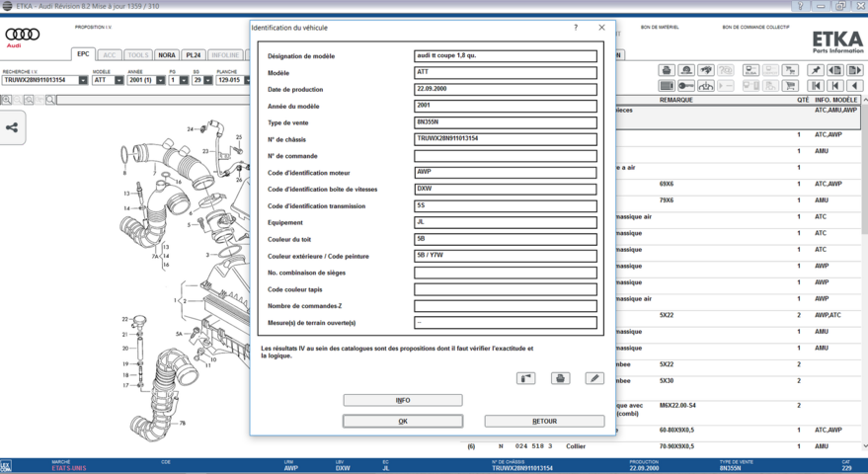Click the shopping cart icon

click(x=791, y=85)
